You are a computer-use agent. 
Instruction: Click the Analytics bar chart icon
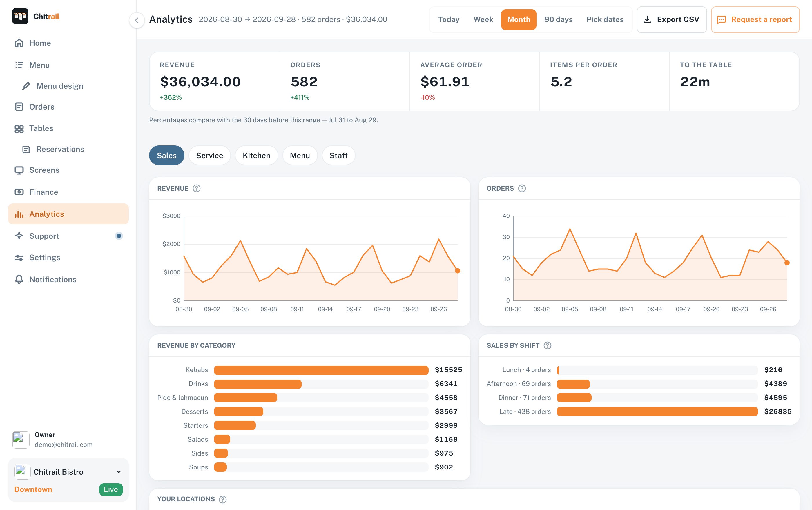[19, 214]
